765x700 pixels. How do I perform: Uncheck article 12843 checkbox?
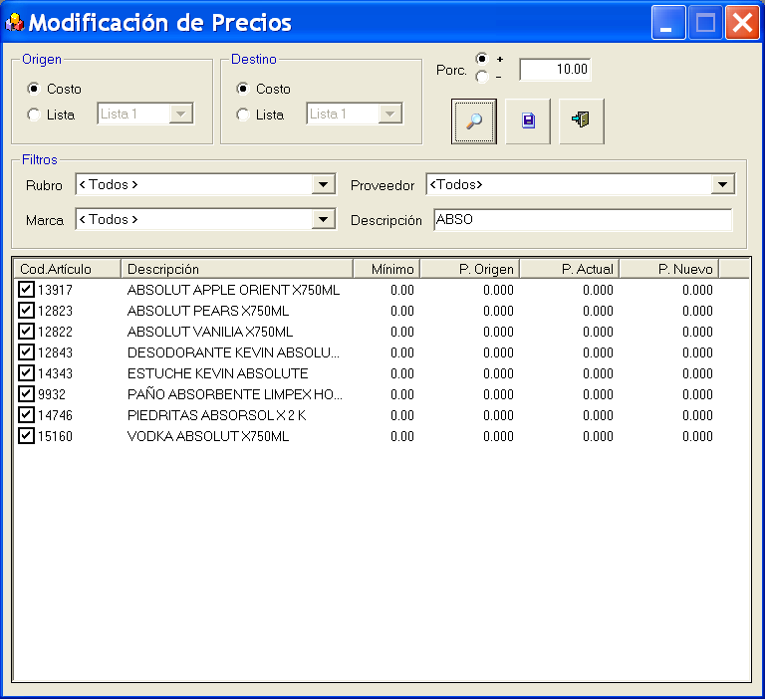26,352
